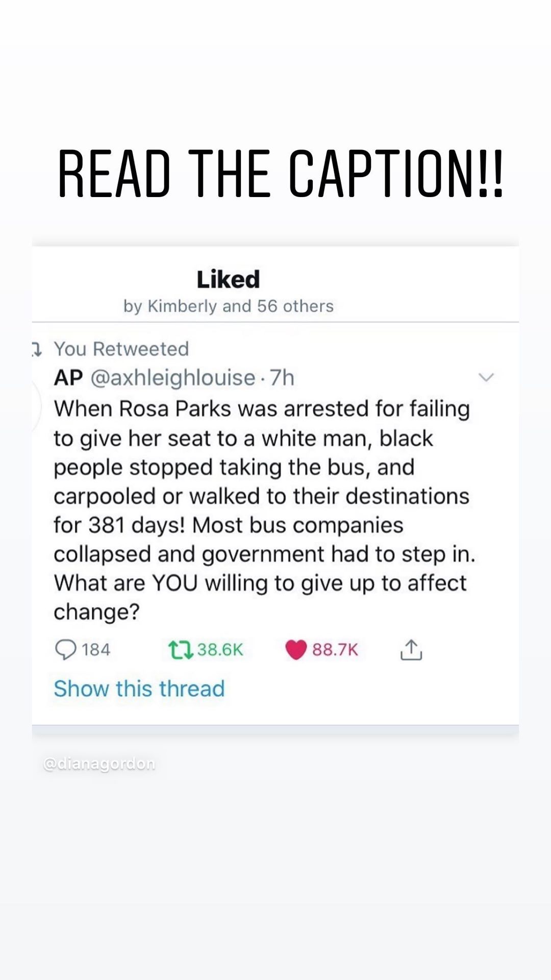Viewport: 551px width, 980px height.
Task: Open the Show this thread link
Action: pos(139,689)
